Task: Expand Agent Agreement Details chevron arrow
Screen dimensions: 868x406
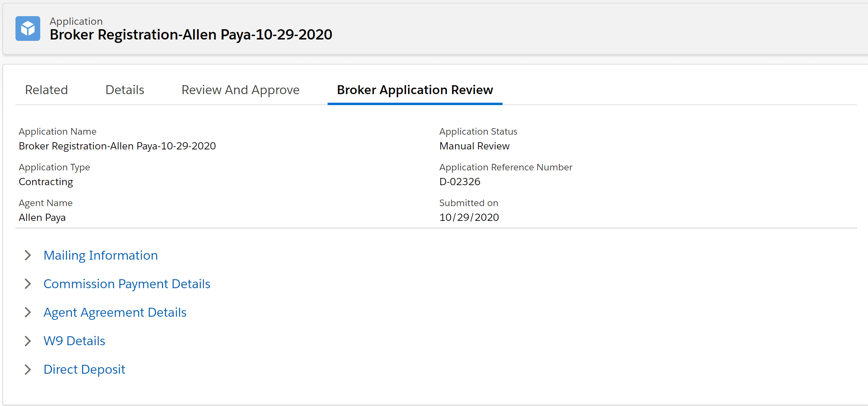Action: click(x=28, y=312)
